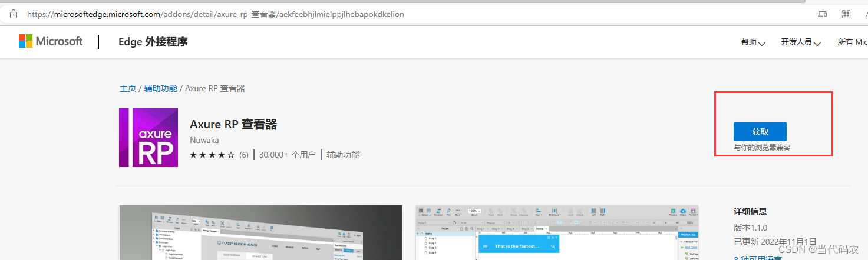Open the first Axure screenshot thumbnail
This screenshot has height=260, width=868.
point(260,232)
